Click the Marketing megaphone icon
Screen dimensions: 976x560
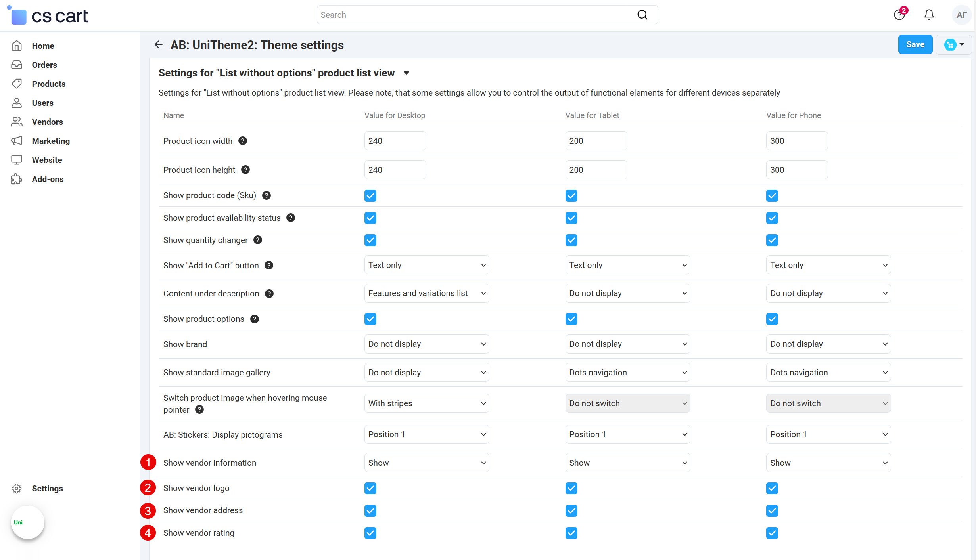(17, 141)
